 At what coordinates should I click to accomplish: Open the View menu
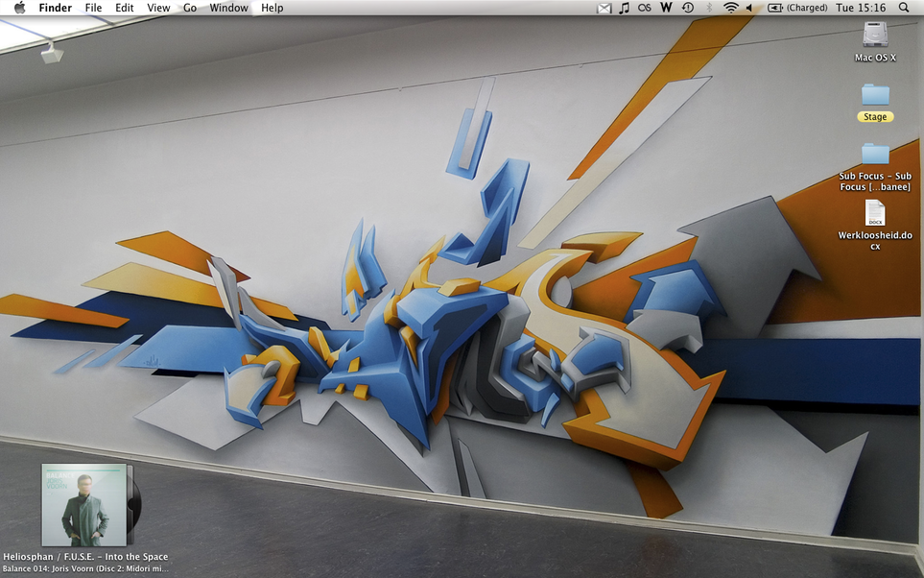[158, 8]
